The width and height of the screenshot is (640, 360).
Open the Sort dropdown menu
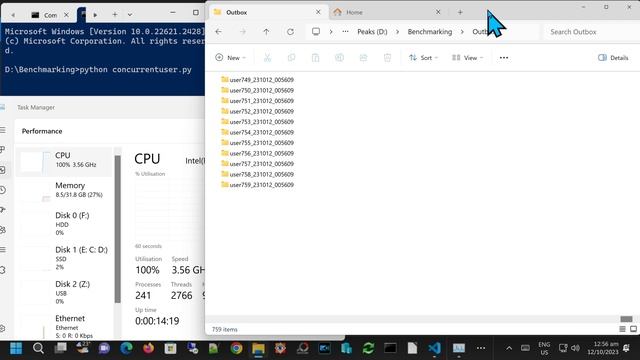[423, 58]
